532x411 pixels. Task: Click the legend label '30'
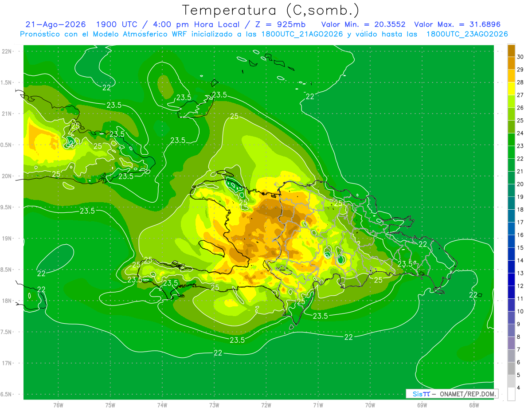pyautogui.click(x=520, y=57)
